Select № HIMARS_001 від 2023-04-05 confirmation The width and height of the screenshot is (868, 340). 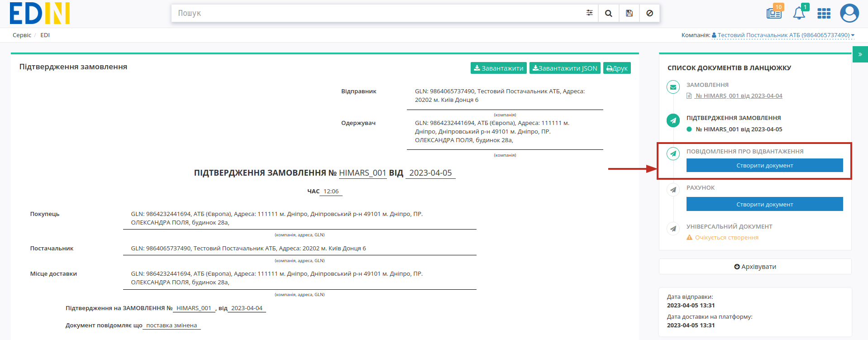click(x=739, y=129)
